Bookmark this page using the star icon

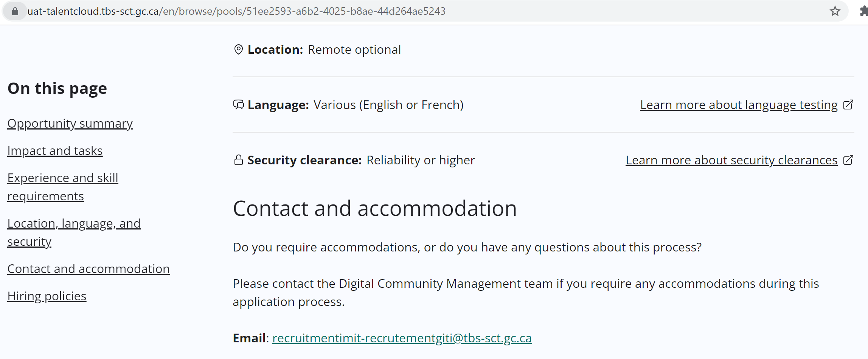pyautogui.click(x=835, y=11)
